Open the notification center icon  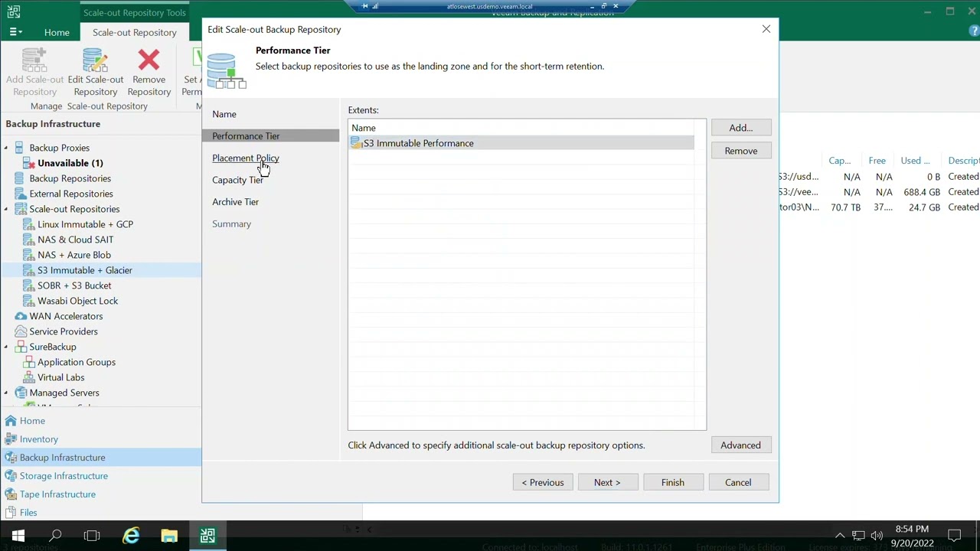(x=954, y=536)
